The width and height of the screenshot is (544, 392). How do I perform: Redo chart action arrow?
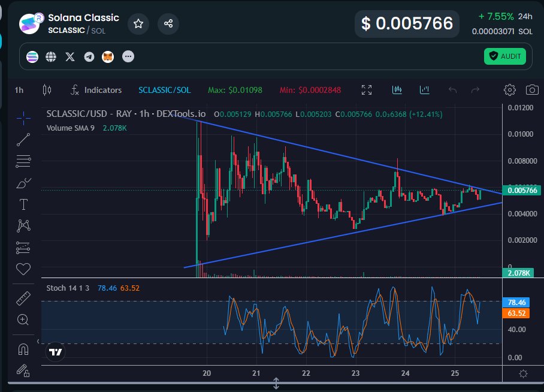point(475,90)
